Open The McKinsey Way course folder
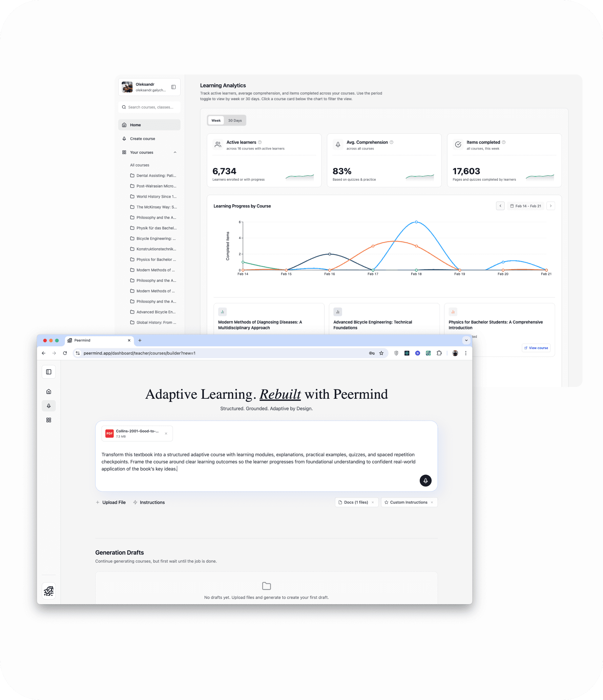603x700 pixels. (153, 207)
